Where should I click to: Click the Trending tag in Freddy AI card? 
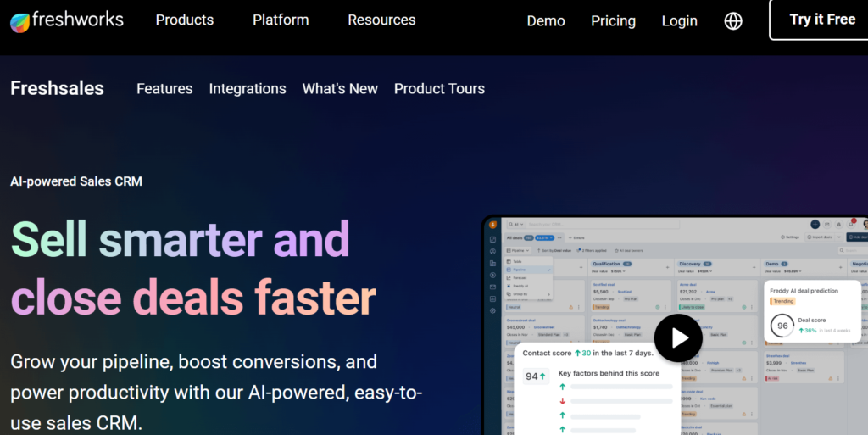click(x=782, y=302)
